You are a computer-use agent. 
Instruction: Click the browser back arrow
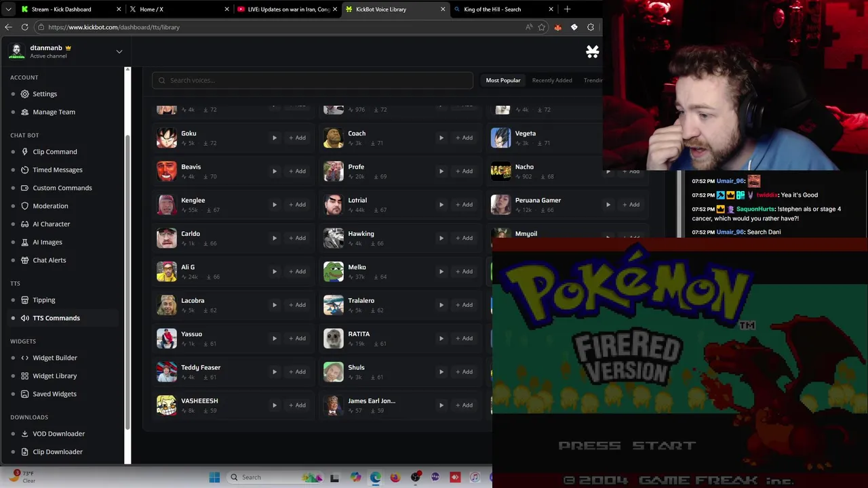click(x=8, y=27)
